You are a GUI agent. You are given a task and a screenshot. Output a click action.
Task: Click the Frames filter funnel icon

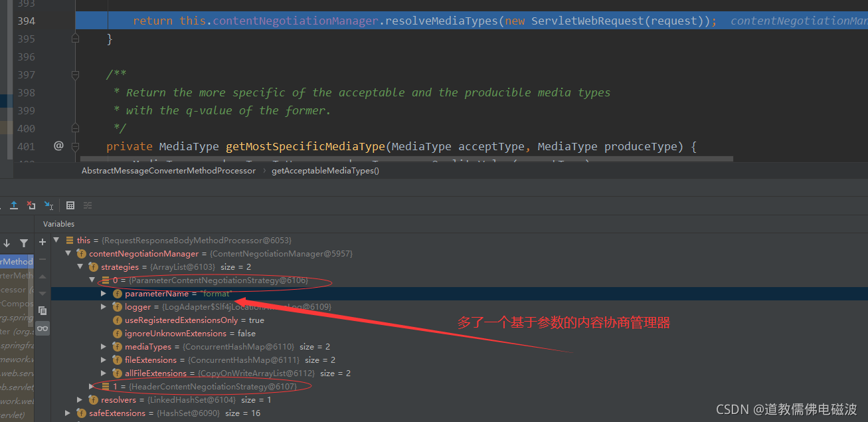coord(24,243)
